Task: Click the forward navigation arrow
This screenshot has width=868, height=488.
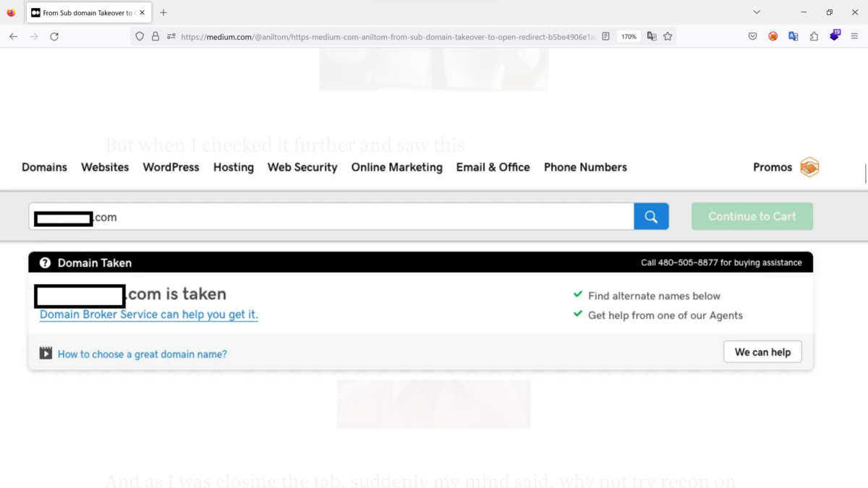Action: (33, 36)
